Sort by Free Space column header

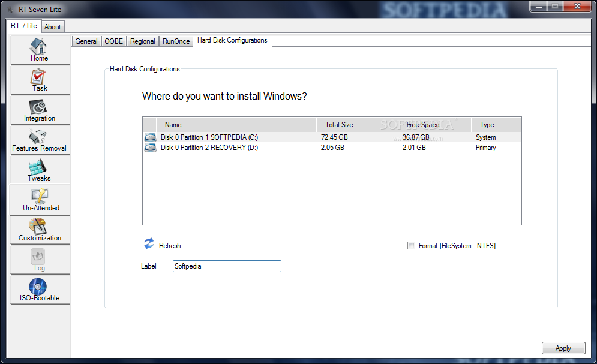pyautogui.click(x=434, y=125)
